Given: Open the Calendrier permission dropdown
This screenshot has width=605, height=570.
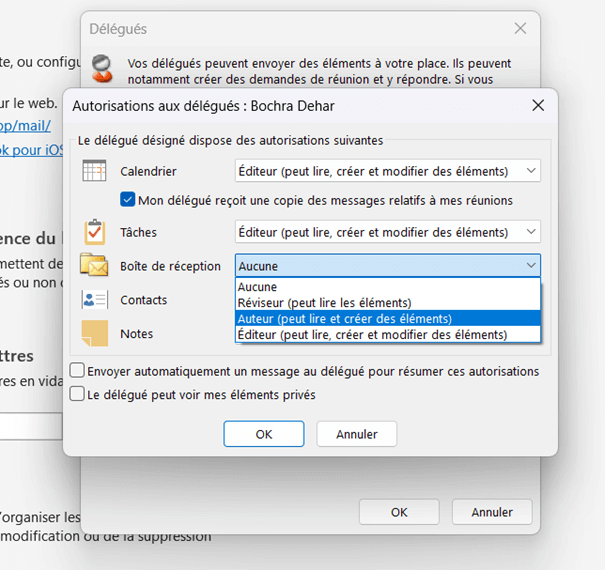Looking at the screenshot, I should coord(388,171).
